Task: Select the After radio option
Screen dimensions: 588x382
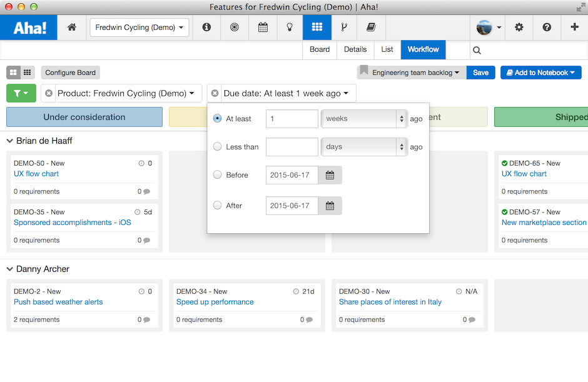Action: pyautogui.click(x=217, y=205)
